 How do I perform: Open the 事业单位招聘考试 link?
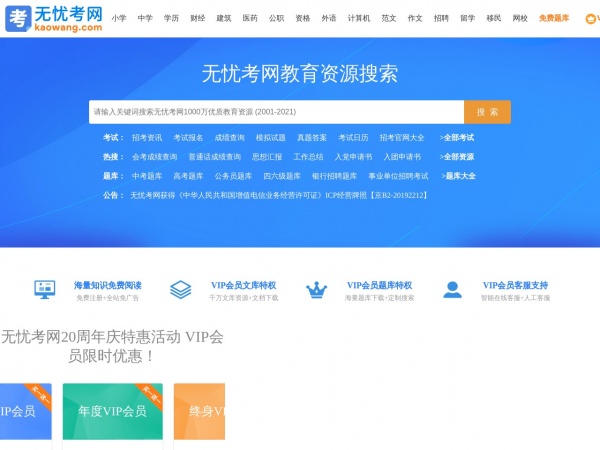tap(398, 176)
